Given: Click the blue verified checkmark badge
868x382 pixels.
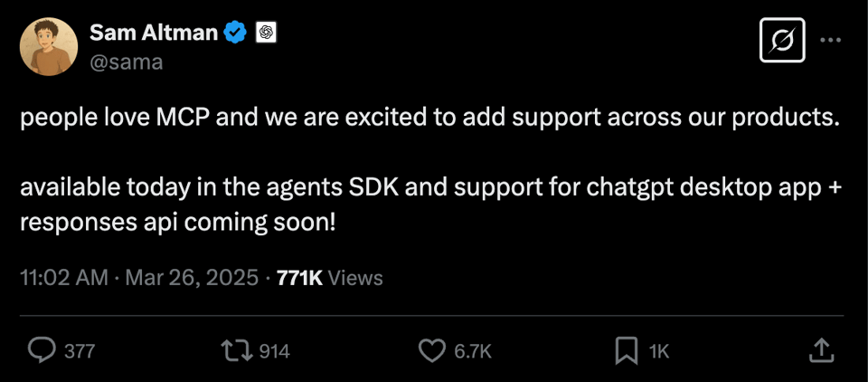Looking at the screenshot, I should pos(237,33).
